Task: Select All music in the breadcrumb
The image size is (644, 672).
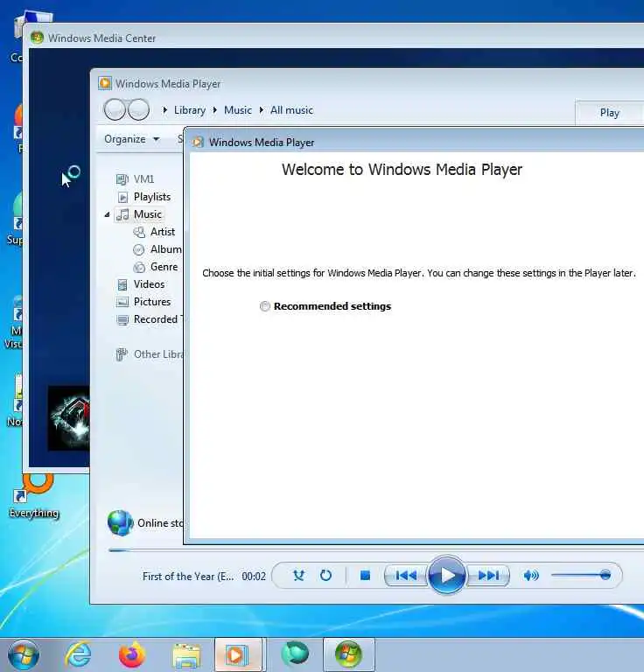Action: 291,110
